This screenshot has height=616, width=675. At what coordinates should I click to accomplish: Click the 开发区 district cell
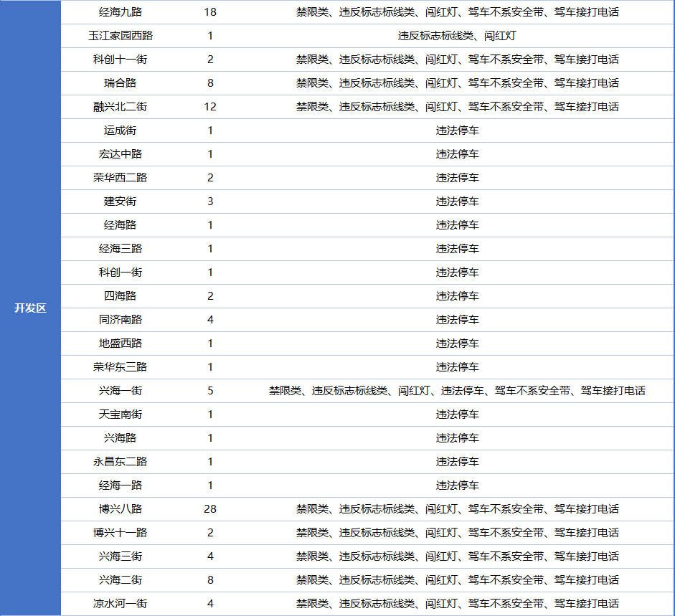[30, 308]
